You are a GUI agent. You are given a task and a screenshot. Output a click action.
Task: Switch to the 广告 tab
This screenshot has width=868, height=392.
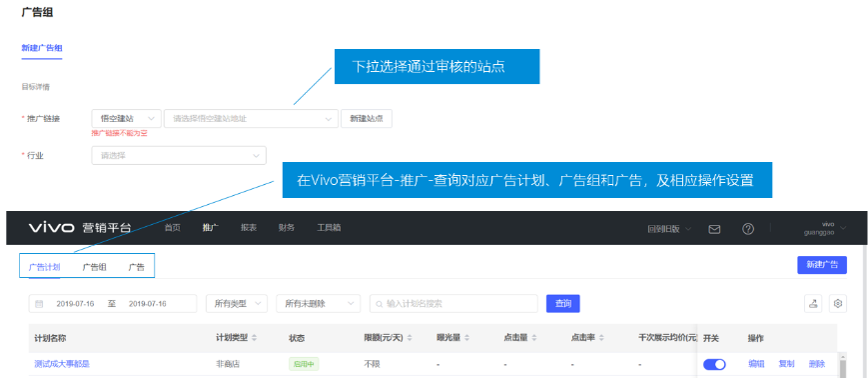point(136,267)
